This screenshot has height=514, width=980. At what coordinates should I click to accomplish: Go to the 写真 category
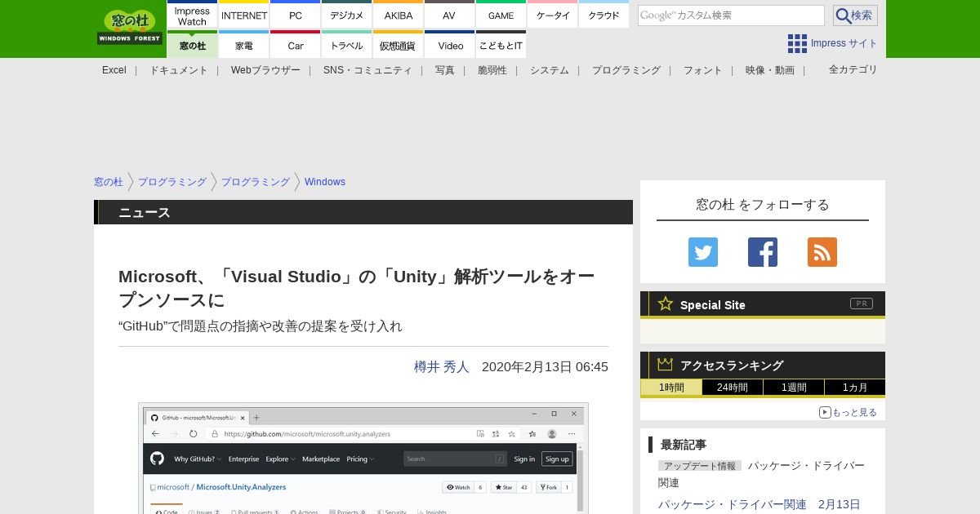[x=445, y=70]
